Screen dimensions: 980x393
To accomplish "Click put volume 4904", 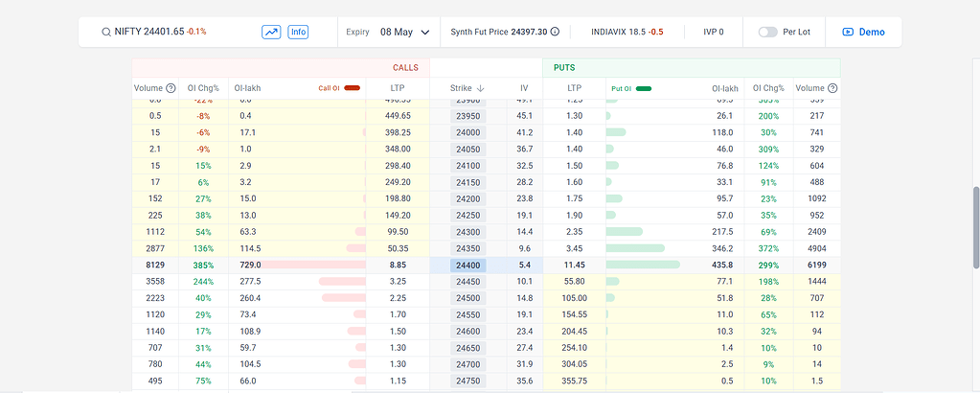I will 817,248.
